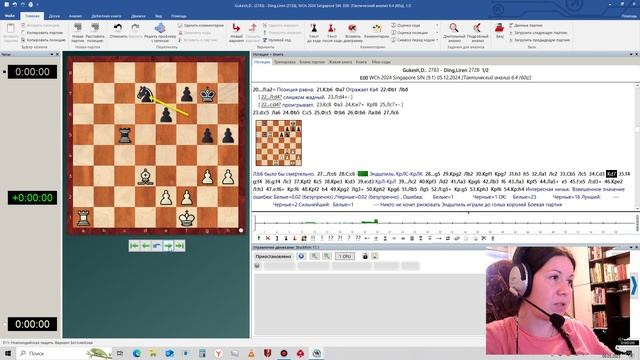Click the notation pane vertical scrollbar
Viewport: 640px width, 360px height.
(637, 147)
